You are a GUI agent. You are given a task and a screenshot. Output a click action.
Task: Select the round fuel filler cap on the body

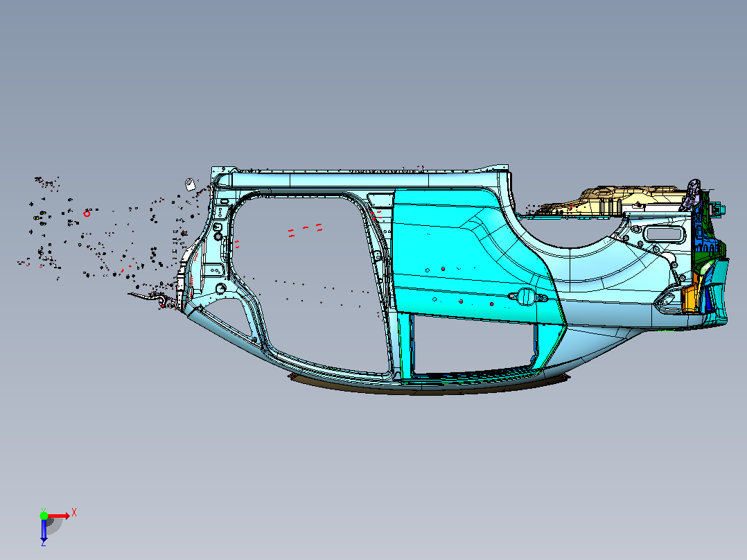pyautogui.click(x=527, y=297)
